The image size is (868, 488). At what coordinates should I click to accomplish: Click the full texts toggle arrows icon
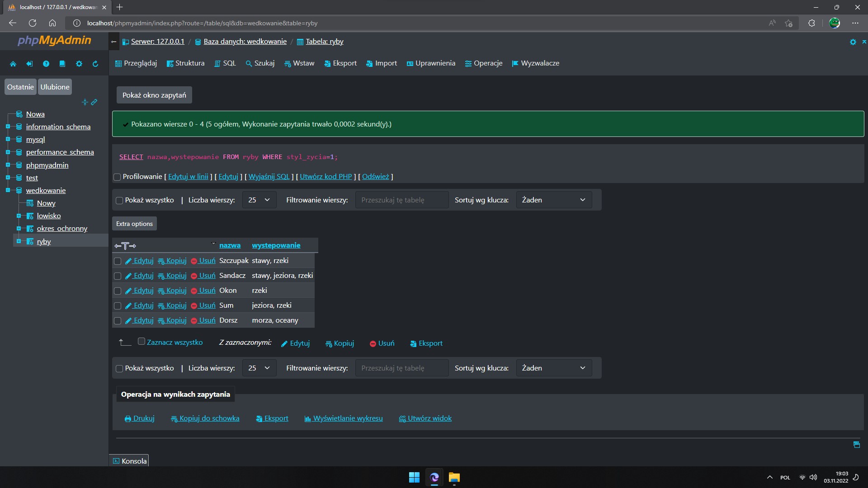[x=125, y=246]
